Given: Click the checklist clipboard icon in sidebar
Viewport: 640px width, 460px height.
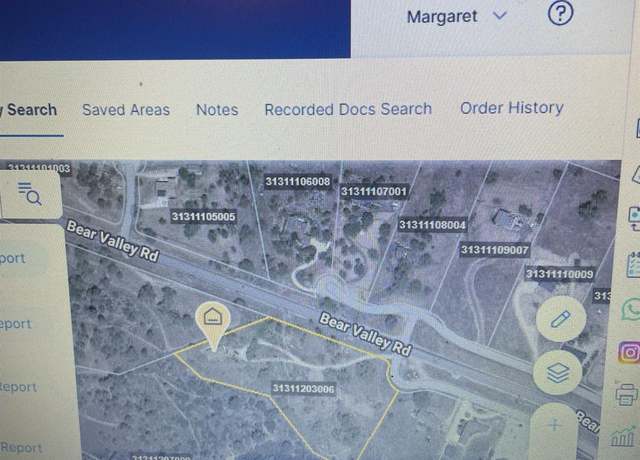Looking at the screenshot, I should [x=633, y=264].
